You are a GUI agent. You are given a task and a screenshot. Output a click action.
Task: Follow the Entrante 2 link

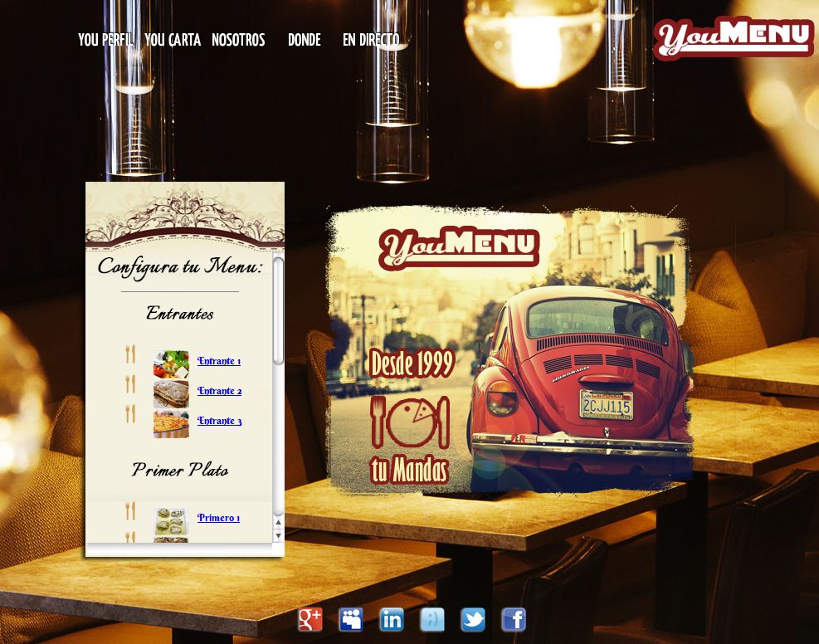219,391
